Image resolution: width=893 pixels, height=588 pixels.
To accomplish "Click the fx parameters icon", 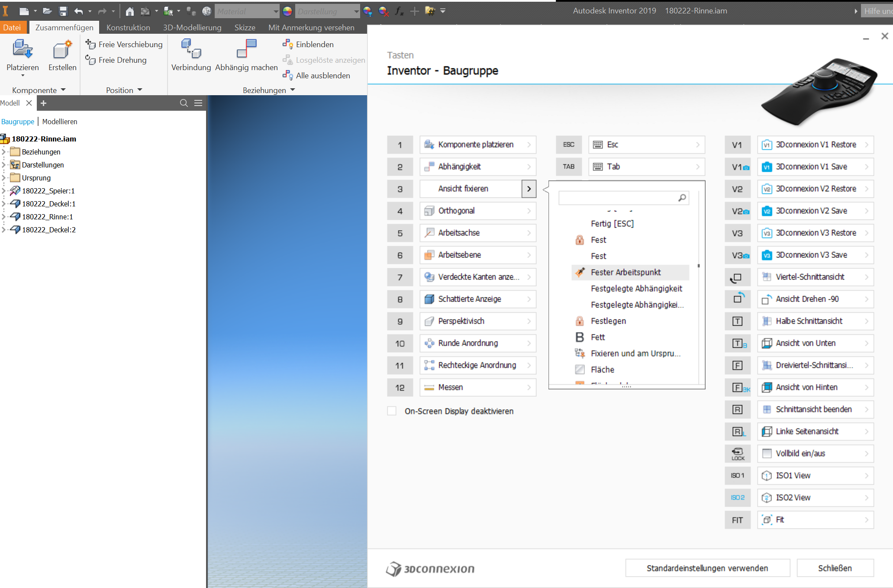I will pos(399,11).
